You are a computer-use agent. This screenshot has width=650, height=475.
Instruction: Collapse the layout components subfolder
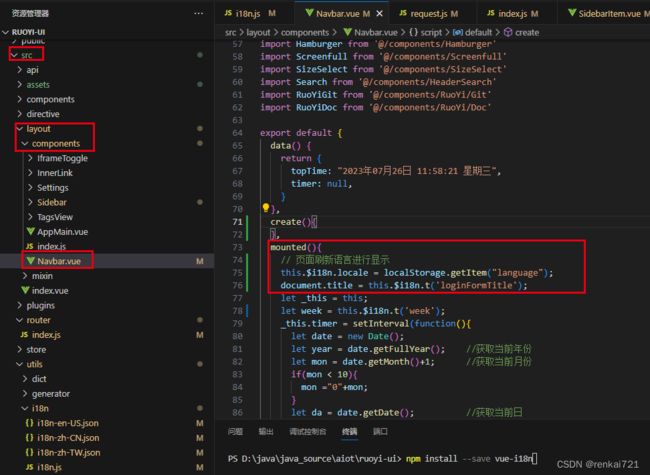click(x=25, y=143)
